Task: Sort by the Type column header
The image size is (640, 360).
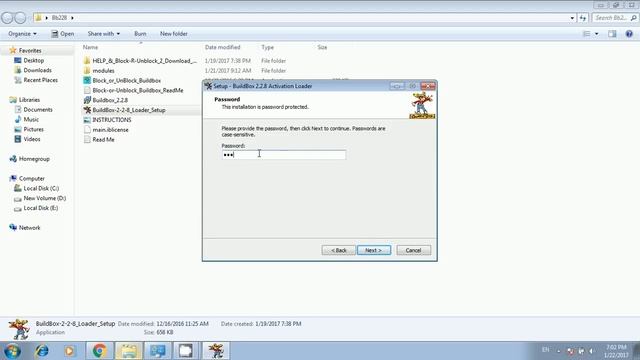Action: [x=267, y=47]
